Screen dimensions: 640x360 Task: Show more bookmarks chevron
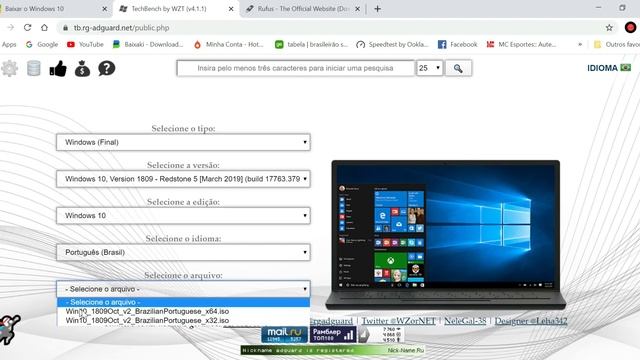(580, 44)
